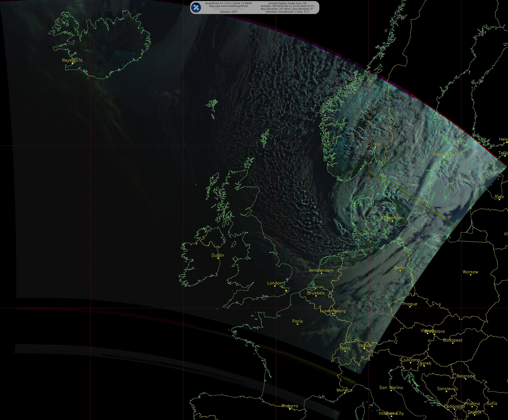The image size is (508, 420).
Task: Click the Budapest city label
Action: 453,340
